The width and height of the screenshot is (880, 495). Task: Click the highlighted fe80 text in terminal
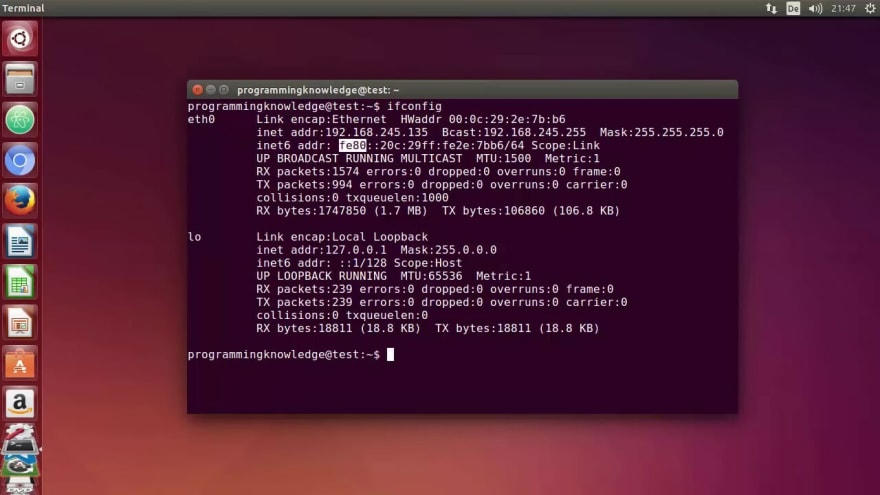[352, 145]
